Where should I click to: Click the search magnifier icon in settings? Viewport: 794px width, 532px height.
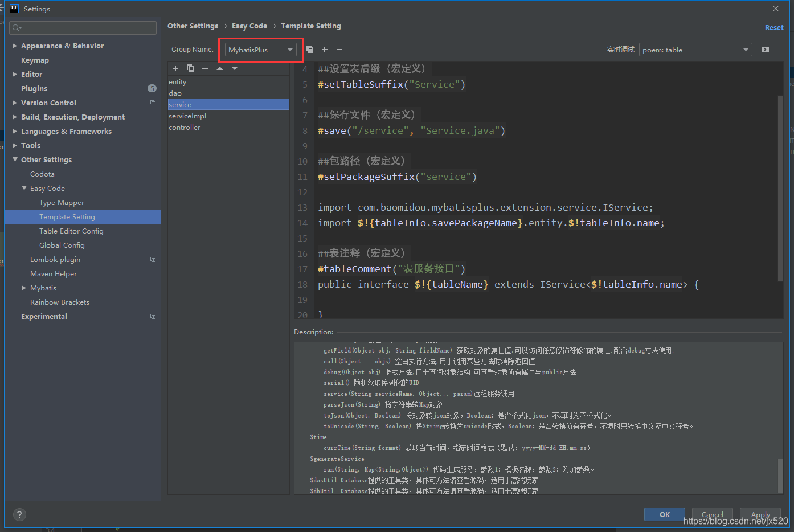click(x=17, y=28)
